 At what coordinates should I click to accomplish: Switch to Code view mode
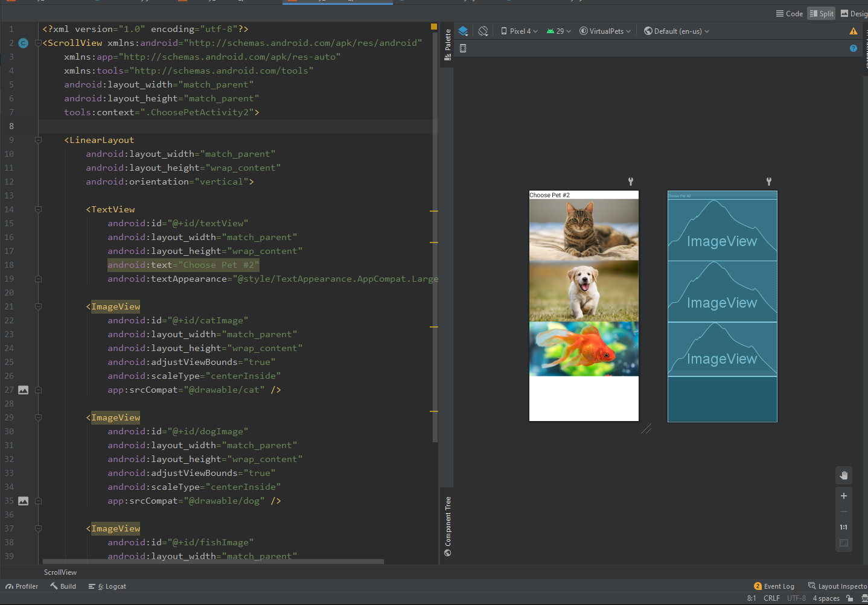pos(789,14)
